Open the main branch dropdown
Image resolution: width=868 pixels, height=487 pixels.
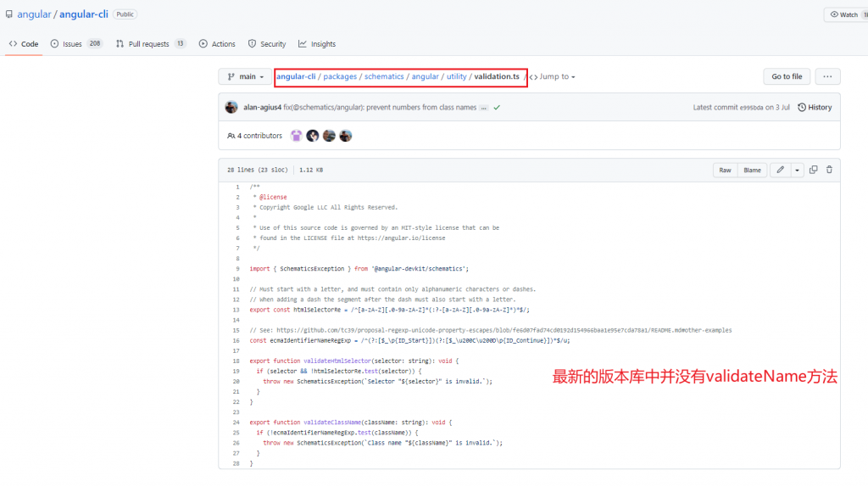(x=245, y=76)
